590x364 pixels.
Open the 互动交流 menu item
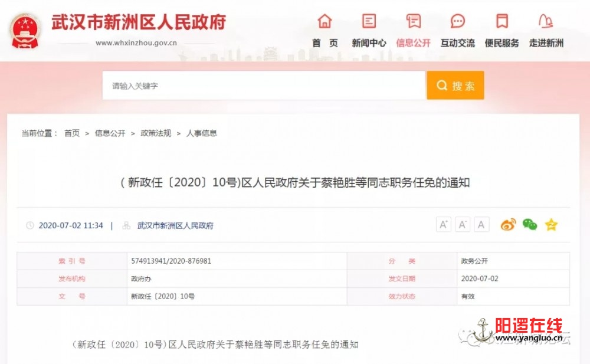(x=458, y=43)
